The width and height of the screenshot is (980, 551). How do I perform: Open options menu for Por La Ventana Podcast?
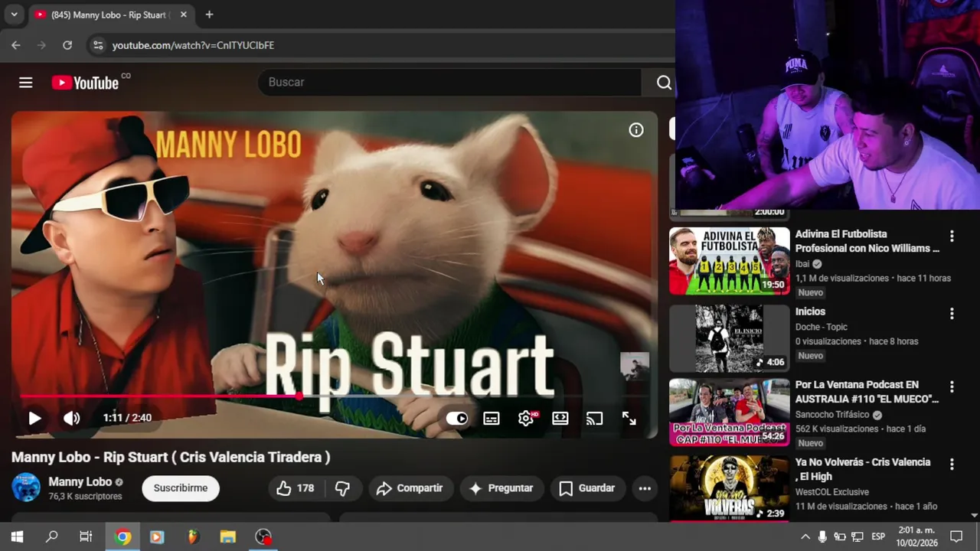[x=952, y=386]
